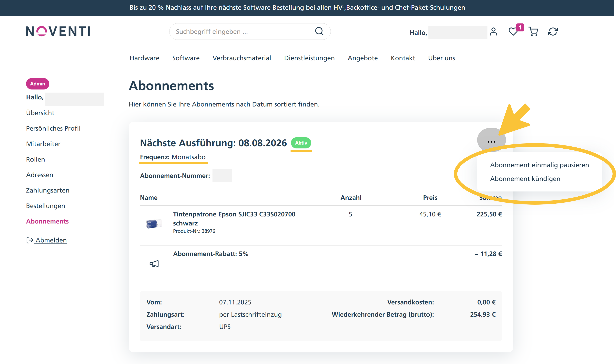Screen dimensions: 616x364
Task: Click the price 45,10 €
Action: tap(430, 214)
